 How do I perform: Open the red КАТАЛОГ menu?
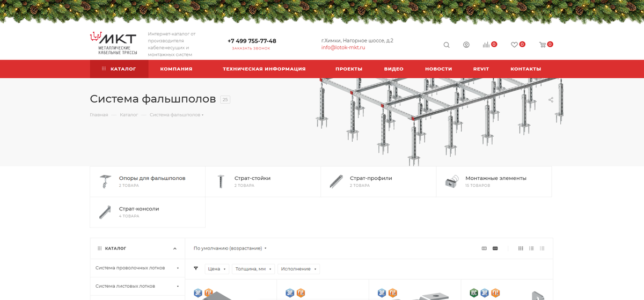[x=119, y=69]
